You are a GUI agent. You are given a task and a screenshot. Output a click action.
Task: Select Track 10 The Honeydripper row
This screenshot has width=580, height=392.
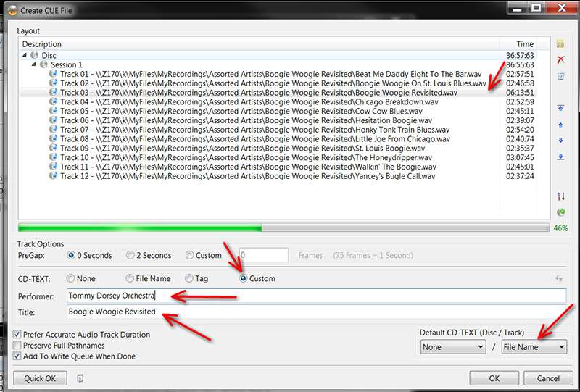click(x=278, y=157)
